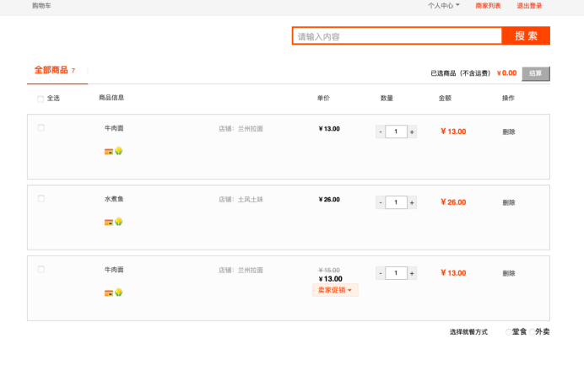
Task: Click the card icon under first 牛肉面
Action: click(108, 152)
